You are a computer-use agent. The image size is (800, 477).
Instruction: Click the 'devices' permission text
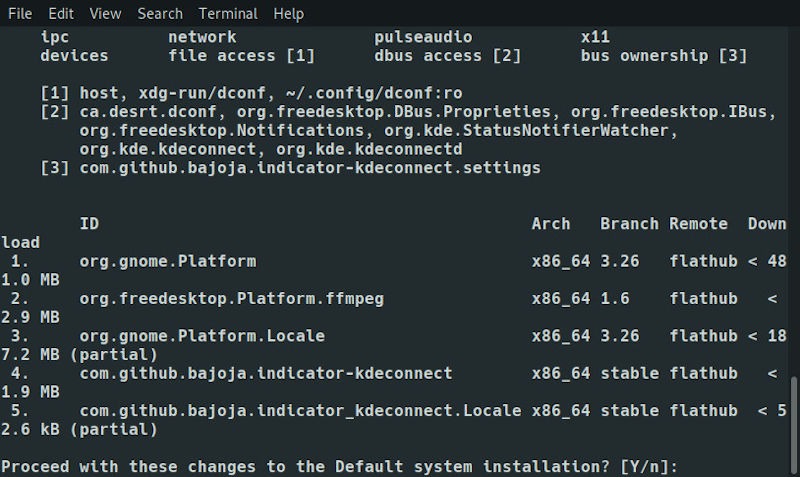pos(74,55)
